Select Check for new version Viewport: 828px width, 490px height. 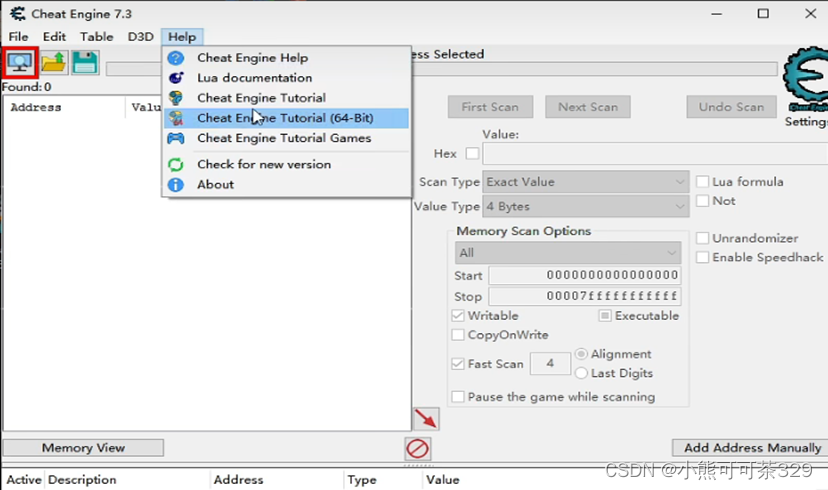point(286,165)
